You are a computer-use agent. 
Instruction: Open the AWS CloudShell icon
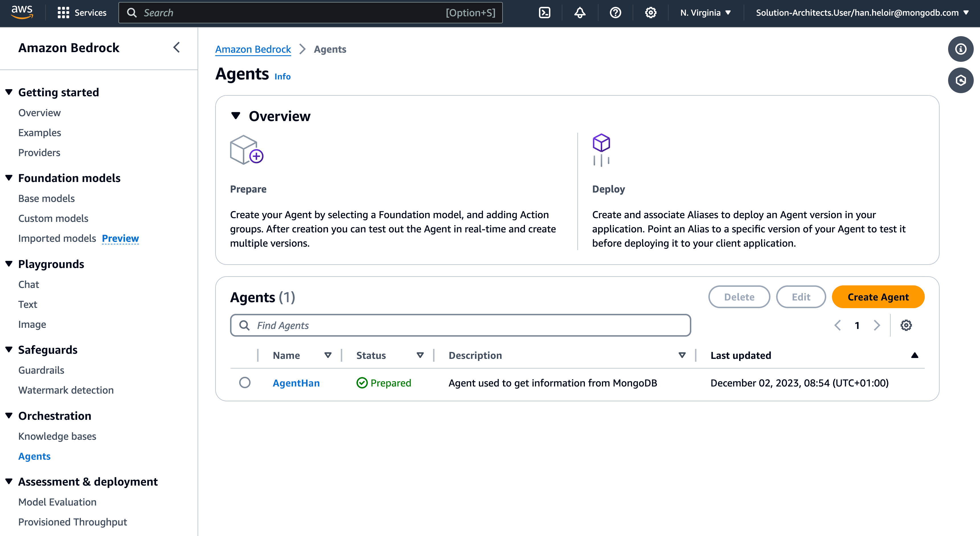click(544, 13)
